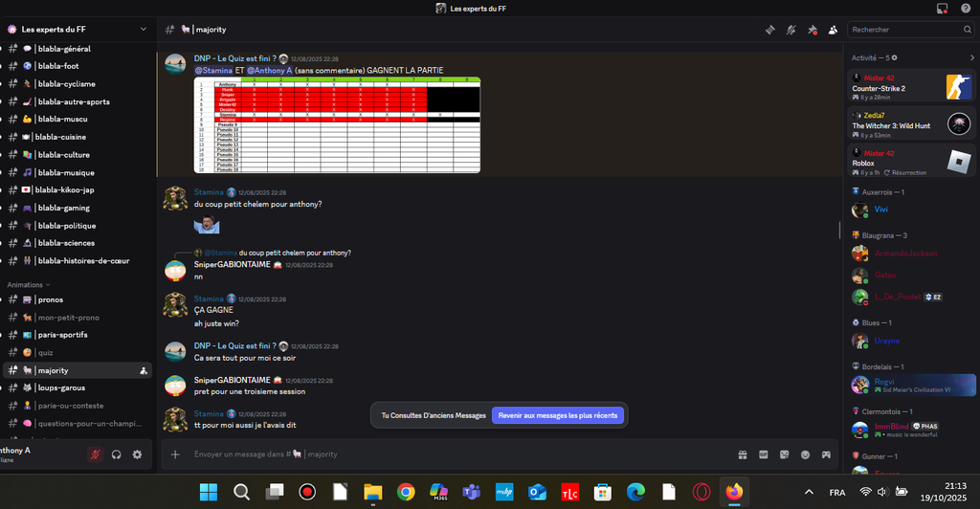Open Activité settings gear icon
The height and width of the screenshot is (509, 980).
point(895,57)
